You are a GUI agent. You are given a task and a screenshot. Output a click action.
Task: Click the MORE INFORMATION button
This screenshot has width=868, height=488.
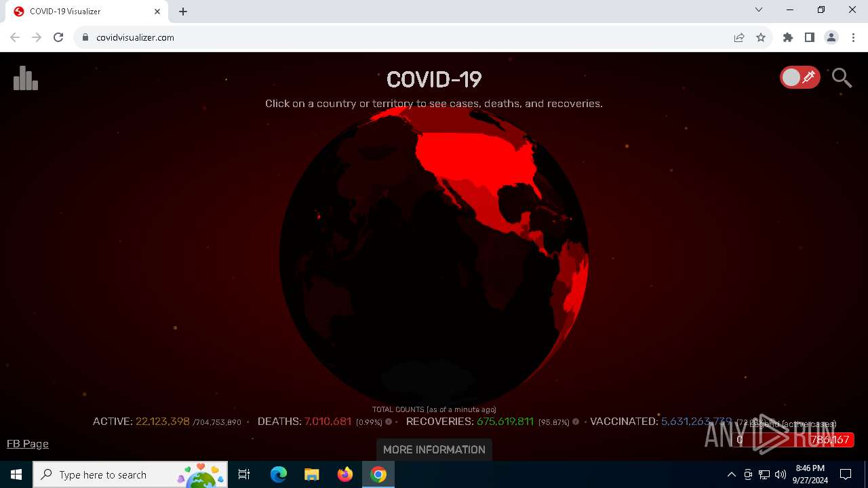coord(434,449)
